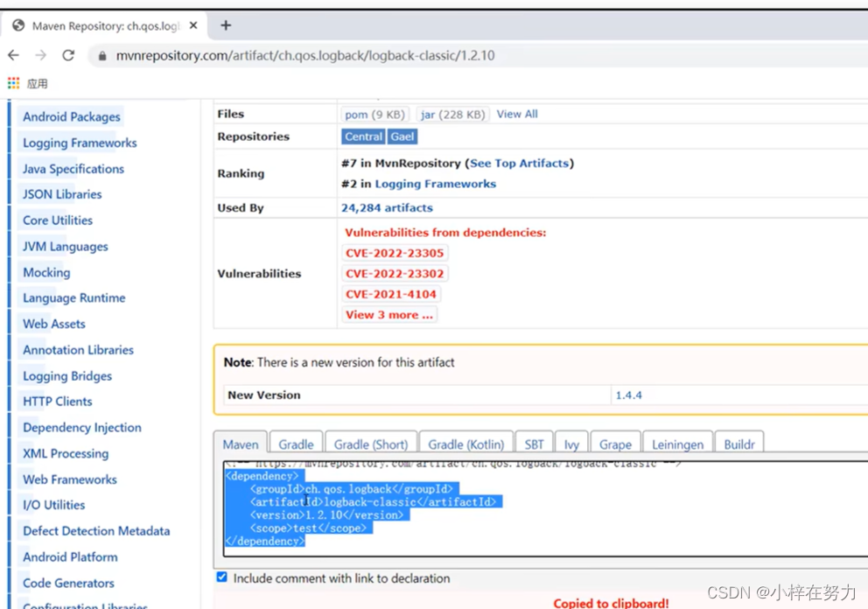Switch to the SBT tab
Screen dimensions: 868x609
535,444
